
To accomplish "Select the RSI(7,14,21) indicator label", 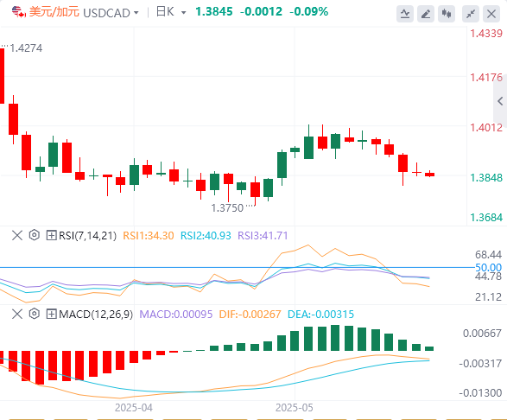I will tap(87, 236).
